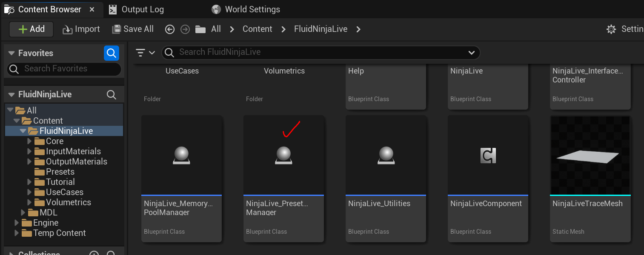This screenshot has width=644, height=255.
Task: Select NinjaLiveComponent asset thumbnail
Action: click(x=488, y=155)
